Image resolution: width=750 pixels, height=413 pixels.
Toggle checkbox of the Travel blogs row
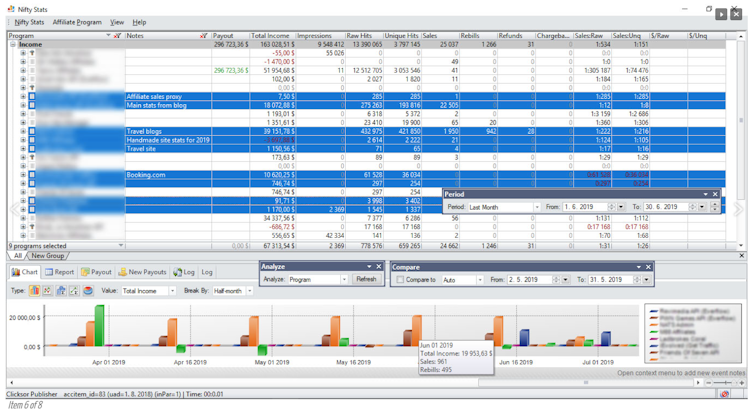point(32,131)
